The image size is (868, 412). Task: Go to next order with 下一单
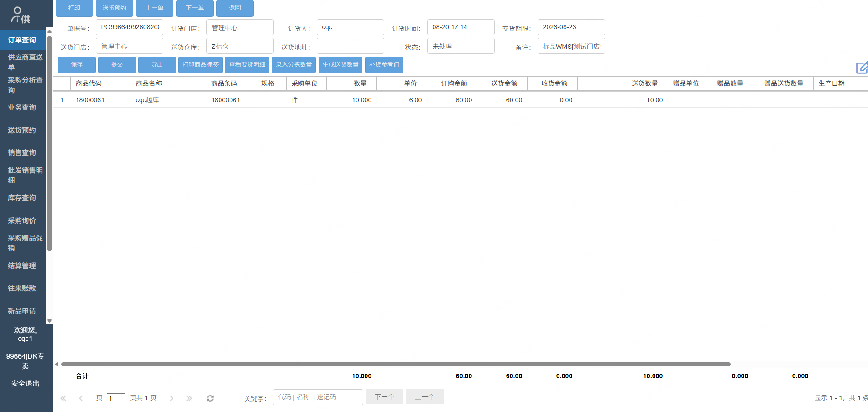click(x=195, y=8)
